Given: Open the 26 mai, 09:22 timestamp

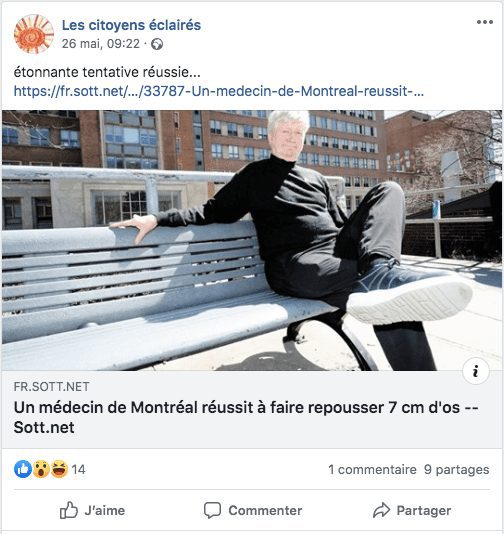Looking at the screenshot, I should (101, 44).
